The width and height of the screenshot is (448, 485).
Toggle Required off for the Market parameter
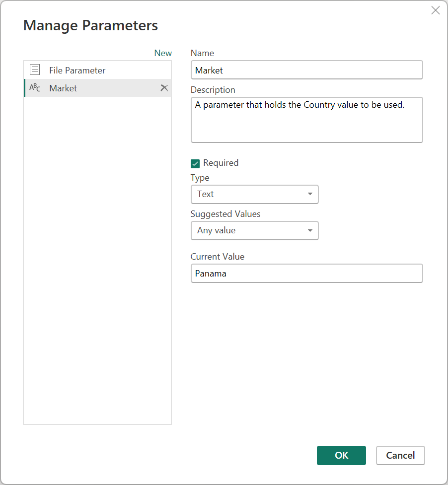tap(195, 163)
